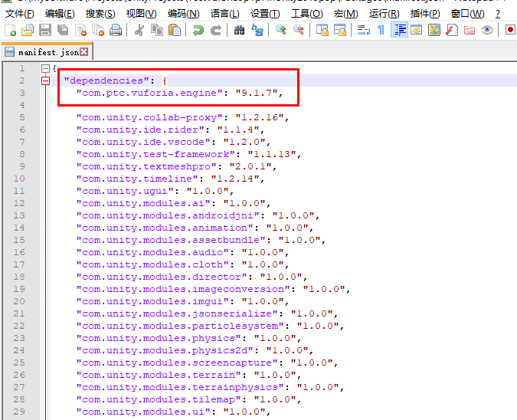Open Find using the binoculars icon

240,31
